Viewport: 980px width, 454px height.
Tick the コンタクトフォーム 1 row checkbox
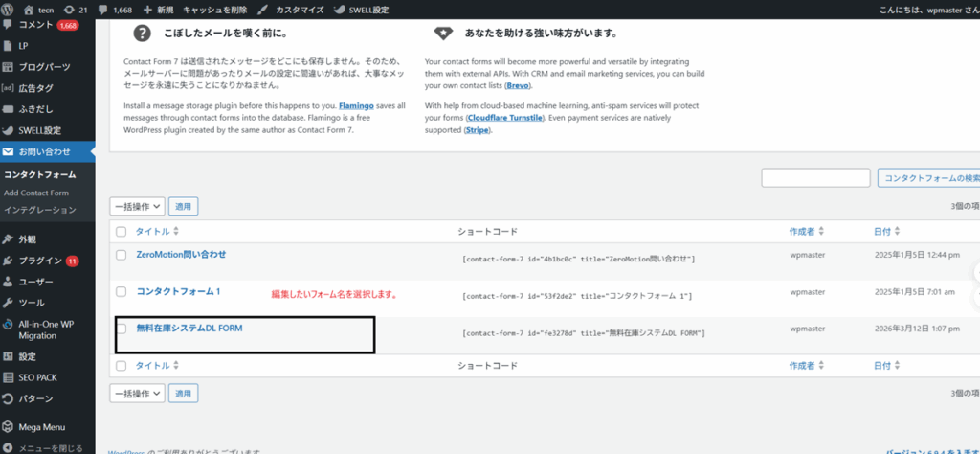point(121,291)
